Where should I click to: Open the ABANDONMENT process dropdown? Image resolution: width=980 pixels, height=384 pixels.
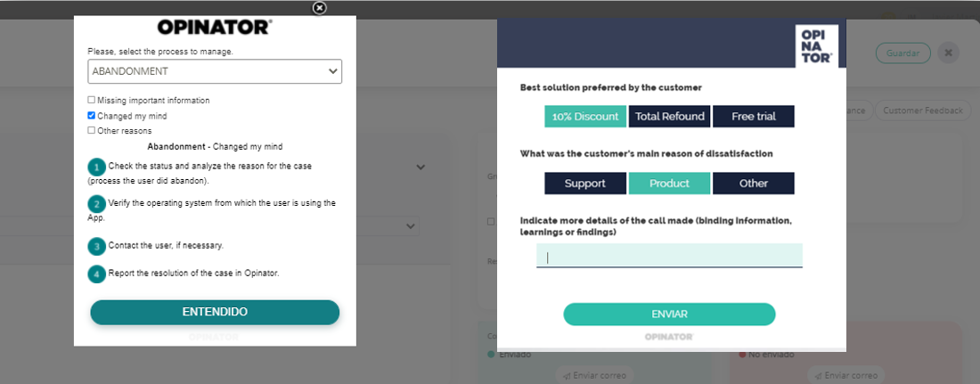pos(215,71)
